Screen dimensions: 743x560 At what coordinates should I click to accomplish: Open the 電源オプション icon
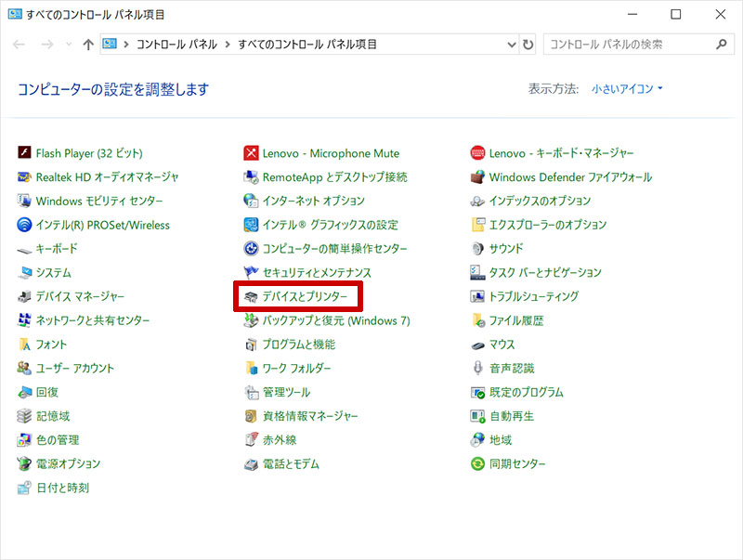point(24,463)
